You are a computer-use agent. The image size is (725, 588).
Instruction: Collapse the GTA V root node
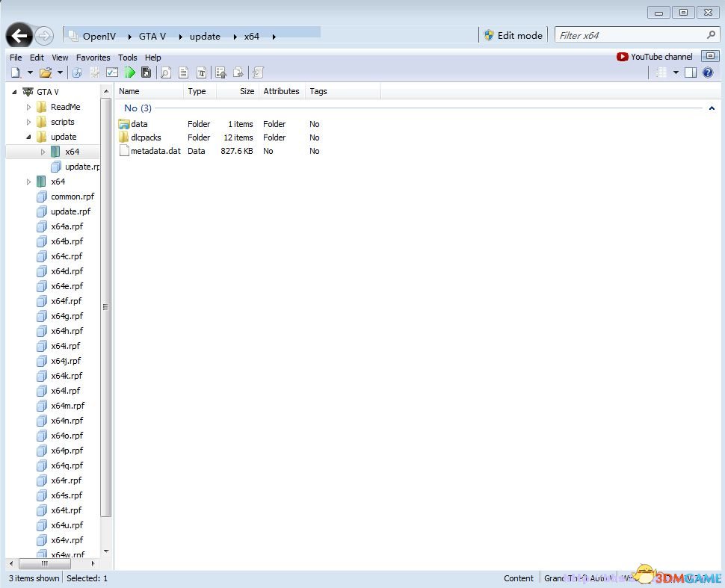coord(14,92)
